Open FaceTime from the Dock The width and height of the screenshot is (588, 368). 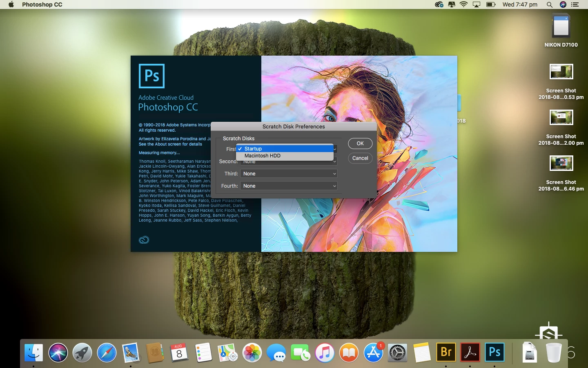301,352
